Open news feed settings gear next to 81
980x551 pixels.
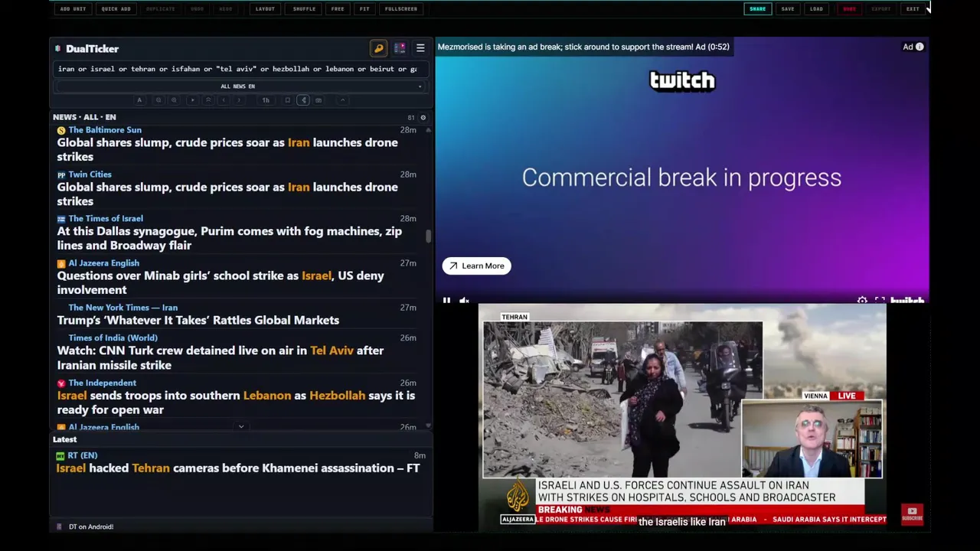pos(423,118)
